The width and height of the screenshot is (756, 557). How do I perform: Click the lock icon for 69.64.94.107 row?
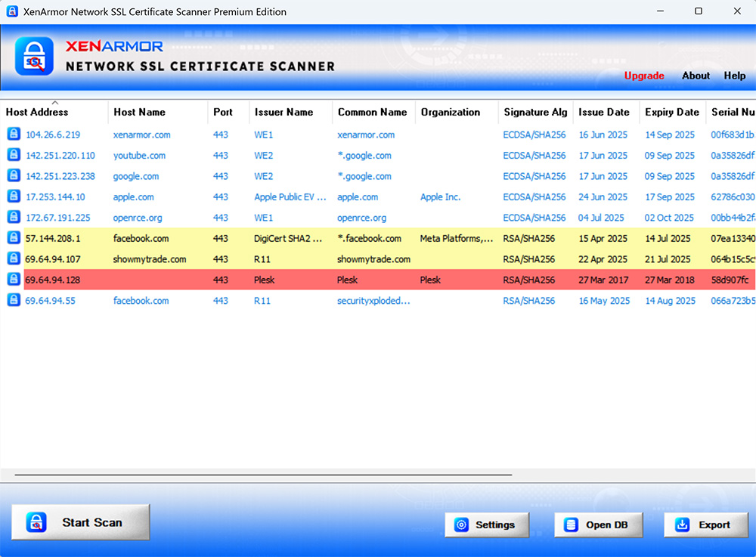tap(14, 258)
